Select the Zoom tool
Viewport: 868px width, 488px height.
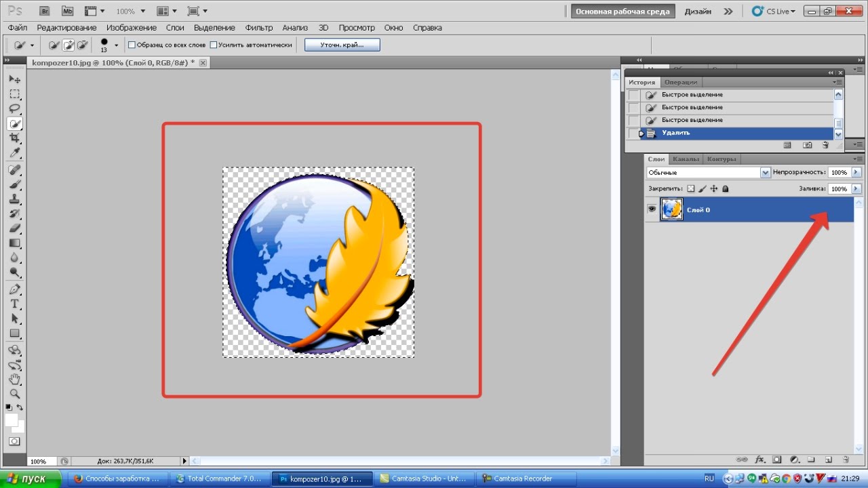coord(14,394)
